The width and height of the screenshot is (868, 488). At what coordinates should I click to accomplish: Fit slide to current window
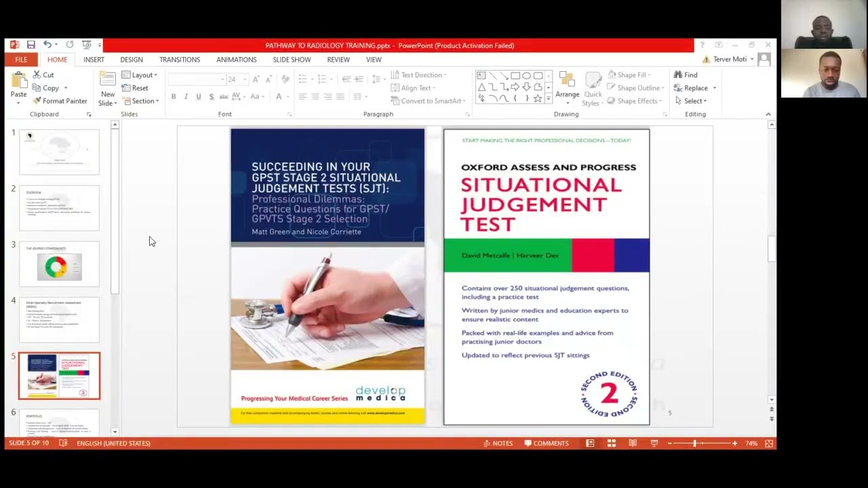click(x=769, y=443)
